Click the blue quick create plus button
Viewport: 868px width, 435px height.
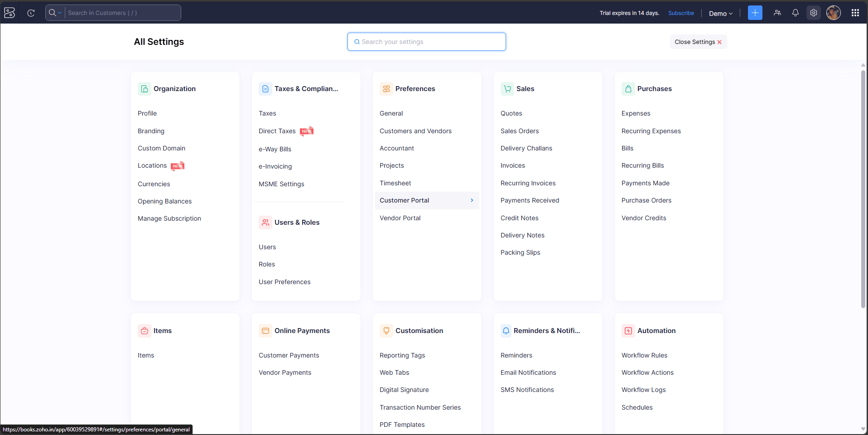[x=755, y=13]
